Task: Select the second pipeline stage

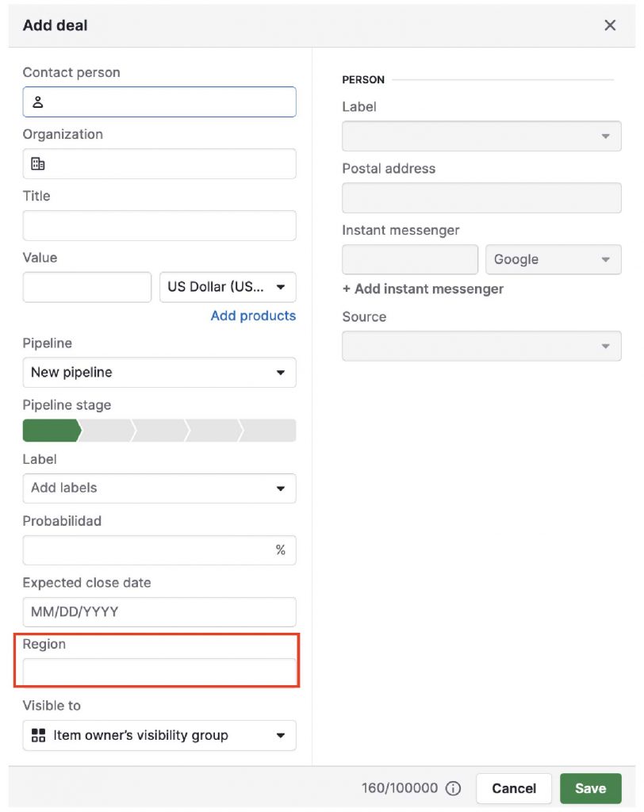Action: (x=103, y=431)
